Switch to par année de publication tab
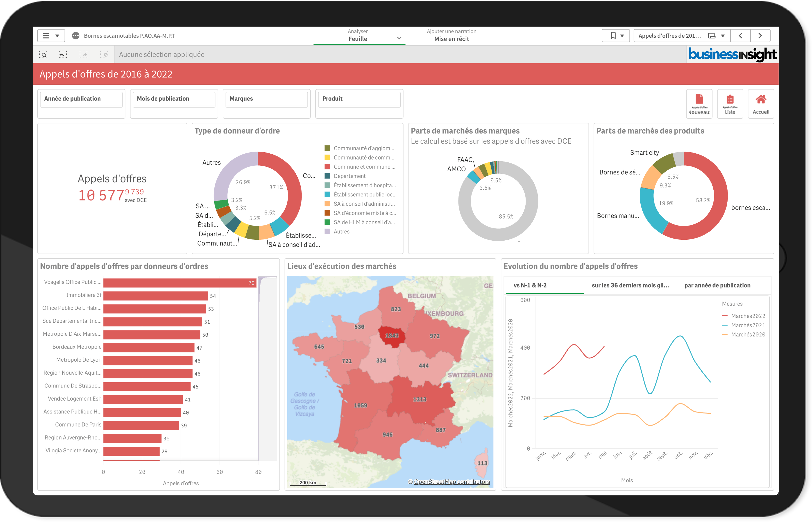Image resolution: width=812 pixels, height=522 pixels. click(717, 285)
